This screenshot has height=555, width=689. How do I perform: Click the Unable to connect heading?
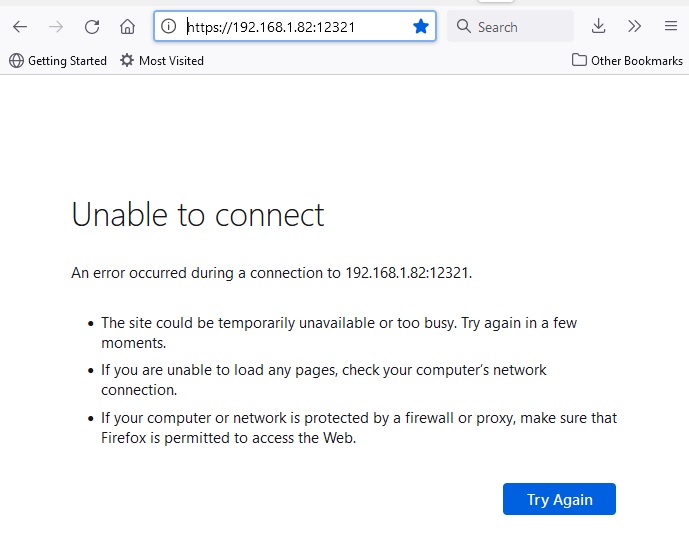coord(198,214)
